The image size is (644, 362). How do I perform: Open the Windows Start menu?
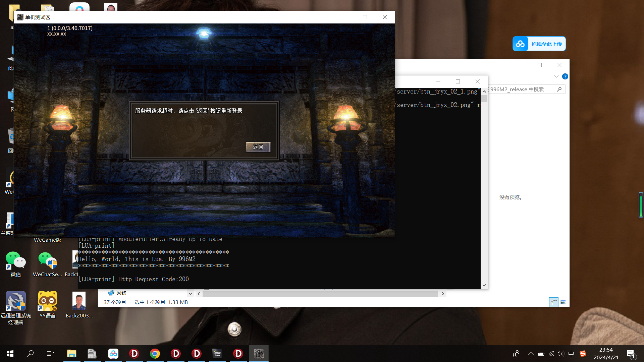click(x=10, y=354)
